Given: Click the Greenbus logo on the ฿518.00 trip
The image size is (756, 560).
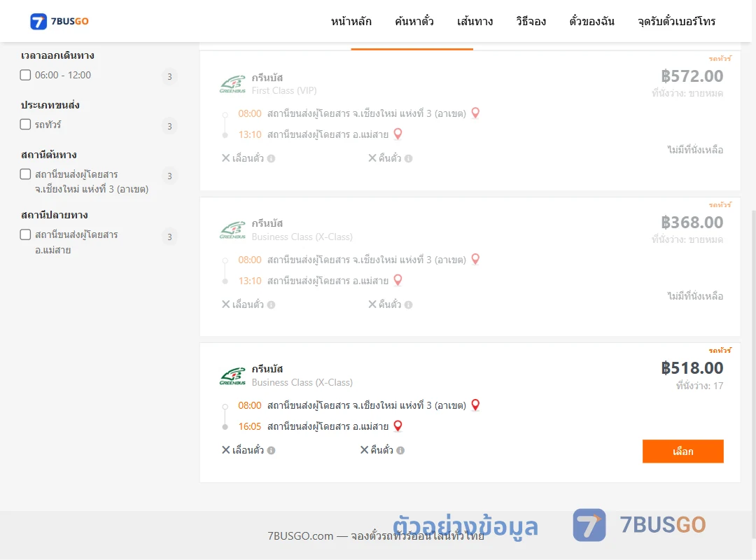Looking at the screenshot, I should pos(233,376).
